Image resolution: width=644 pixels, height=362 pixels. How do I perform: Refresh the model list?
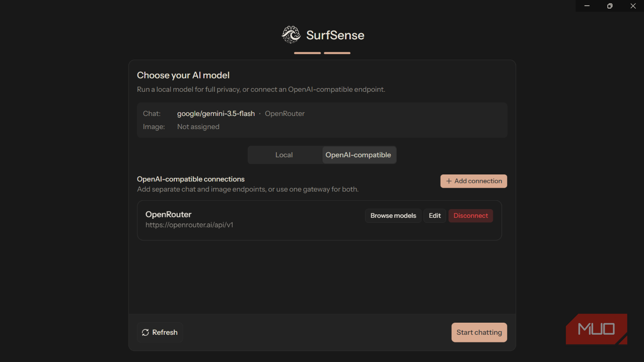point(160,333)
